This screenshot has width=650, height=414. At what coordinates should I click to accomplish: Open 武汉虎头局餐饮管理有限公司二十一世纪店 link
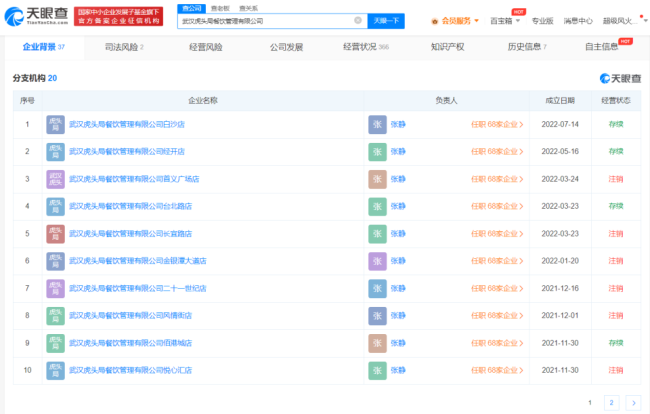click(138, 288)
